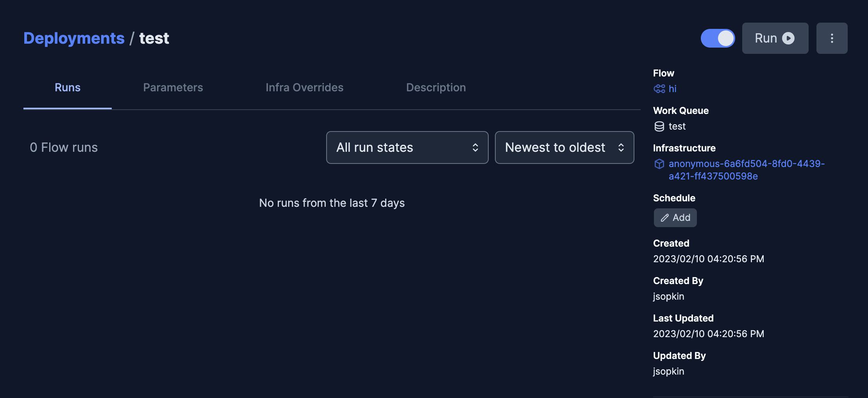868x398 pixels.
Task: Open the Newest to oldest sort dropdown
Action: tap(564, 147)
